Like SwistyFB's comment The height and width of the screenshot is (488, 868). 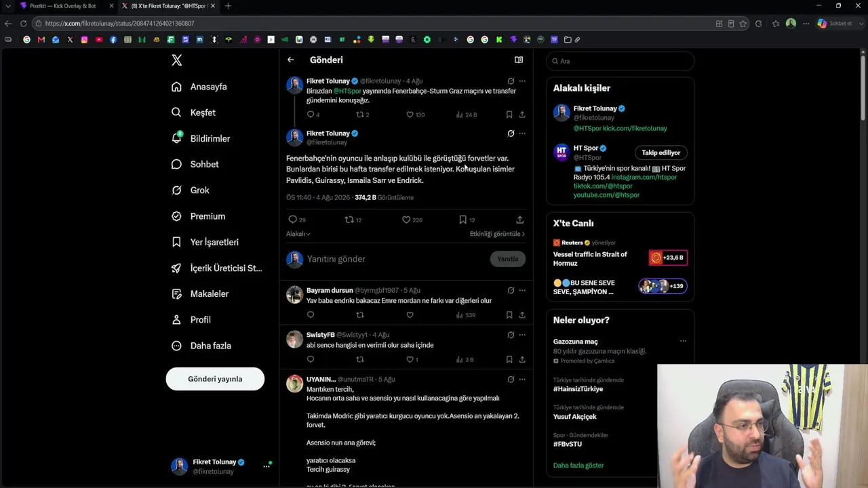click(x=410, y=359)
